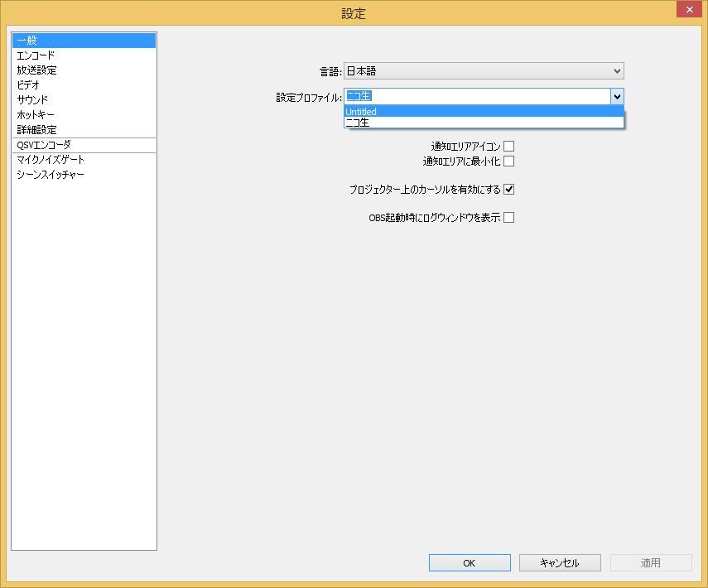Close the 設定 window

pos(689,9)
